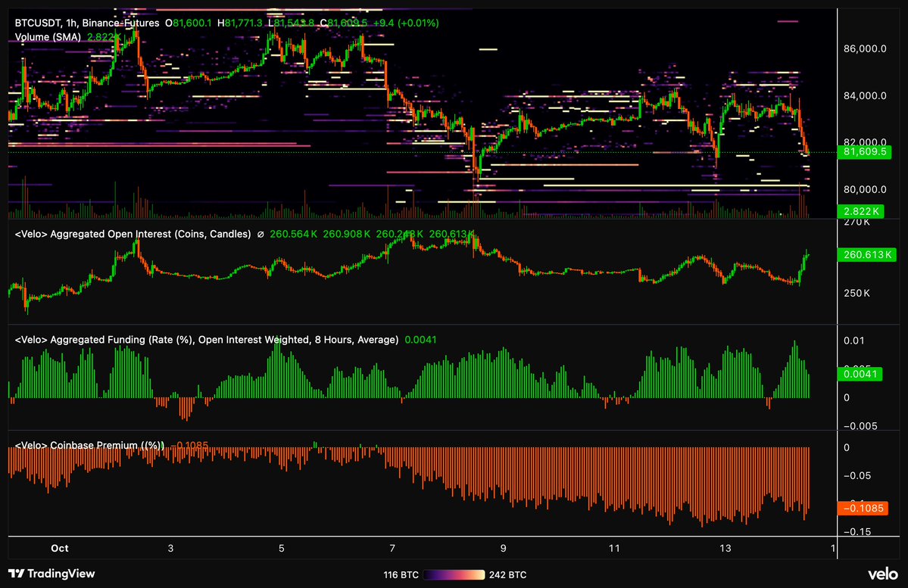The width and height of the screenshot is (908, 588).
Task: Select the Volume (SMA) legend label
Action: click(48, 37)
